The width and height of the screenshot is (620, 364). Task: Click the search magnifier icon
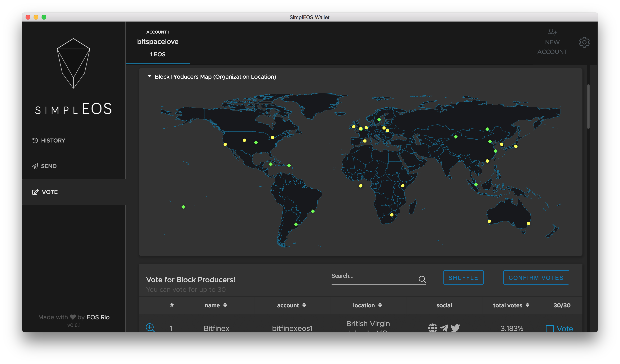(x=422, y=279)
